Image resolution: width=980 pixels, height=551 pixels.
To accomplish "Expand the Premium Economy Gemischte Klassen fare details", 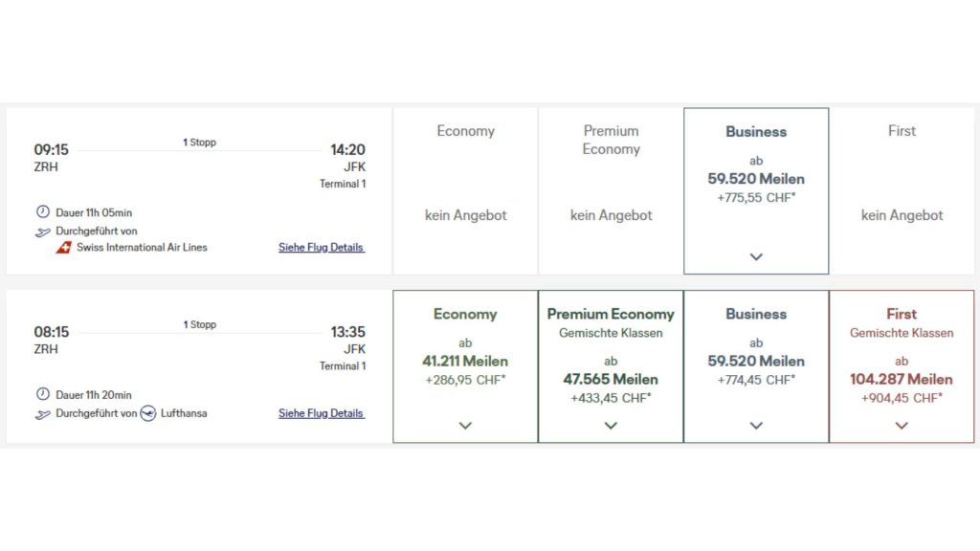I will coord(611,425).
